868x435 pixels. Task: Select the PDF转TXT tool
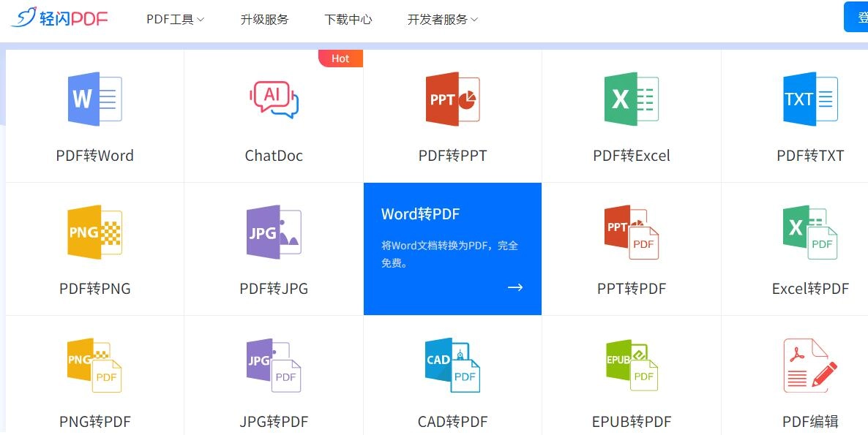[x=809, y=117]
